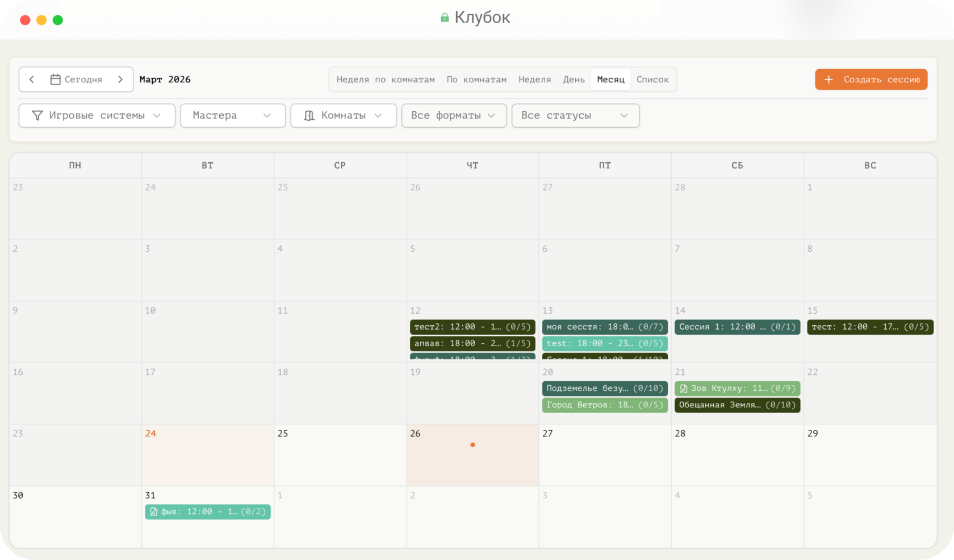954x560 pixels.
Task: Select day 19 cell
Action: (472, 394)
